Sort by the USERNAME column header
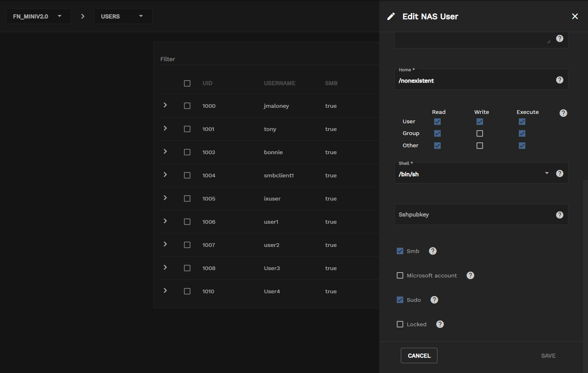The image size is (588, 373). pyautogui.click(x=280, y=83)
